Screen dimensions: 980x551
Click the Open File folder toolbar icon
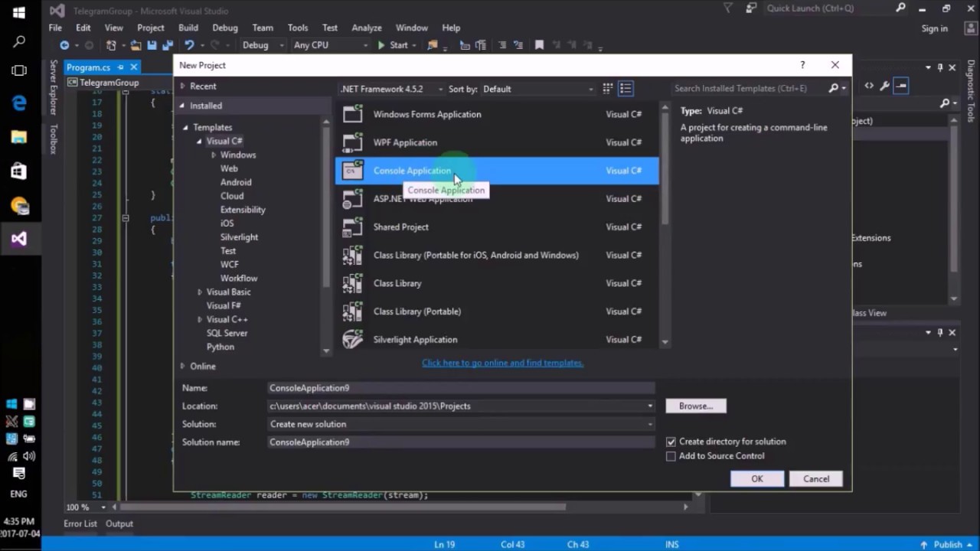pos(136,45)
